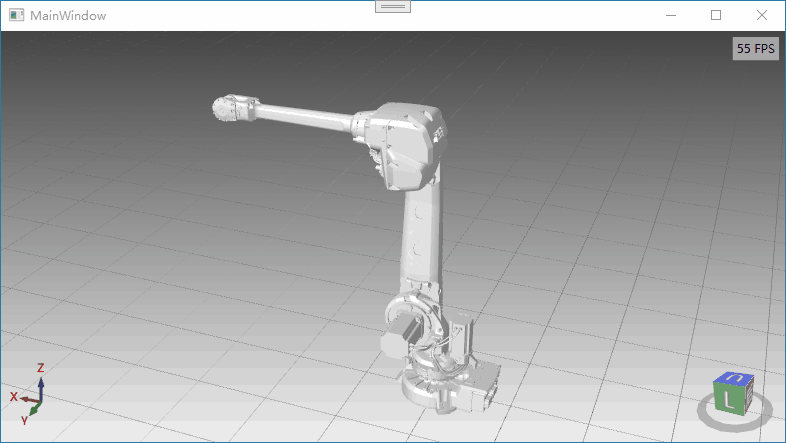This screenshot has height=443, width=786.
Task: Select the robot's vertical lower arm
Action: [x=422, y=240]
